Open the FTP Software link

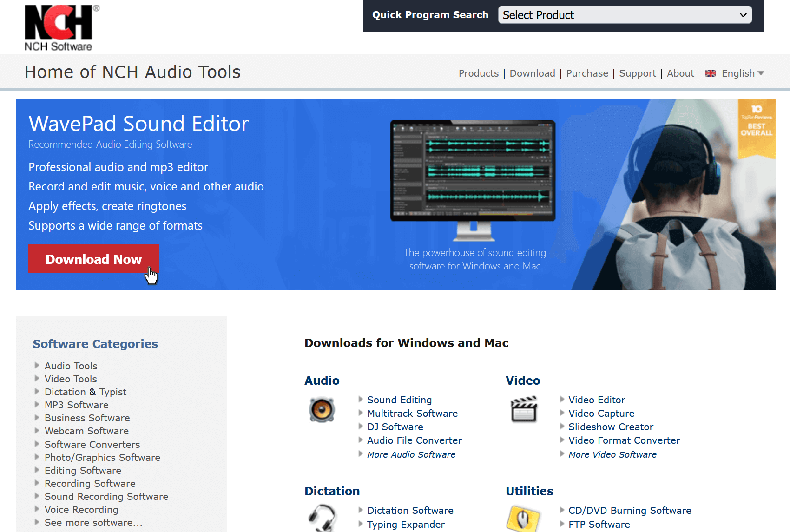[x=599, y=525]
